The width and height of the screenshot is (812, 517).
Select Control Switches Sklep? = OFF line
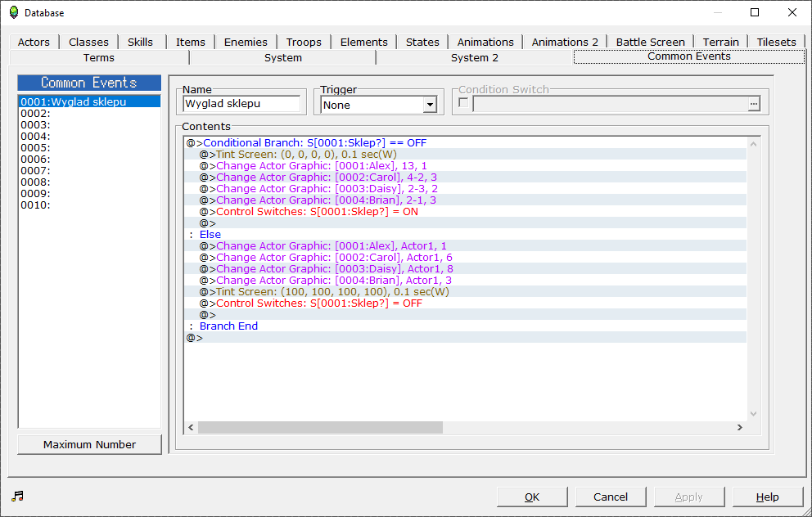coord(466,303)
